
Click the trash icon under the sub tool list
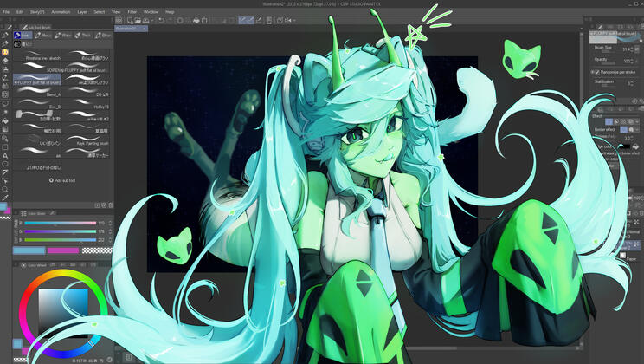(x=111, y=205)
